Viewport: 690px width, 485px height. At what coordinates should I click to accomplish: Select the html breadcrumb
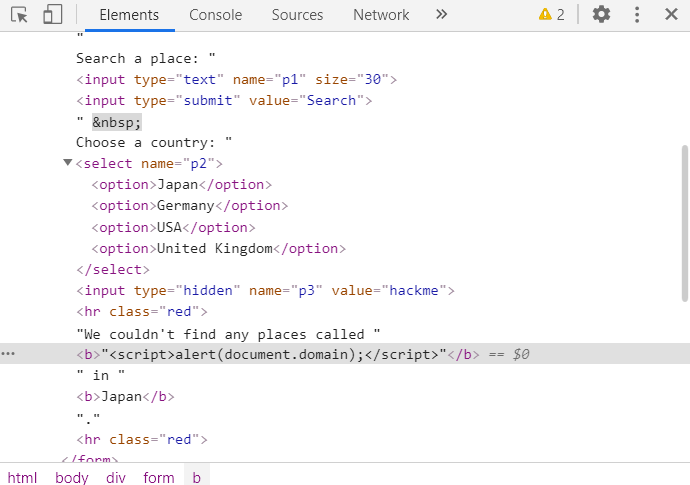22,478
